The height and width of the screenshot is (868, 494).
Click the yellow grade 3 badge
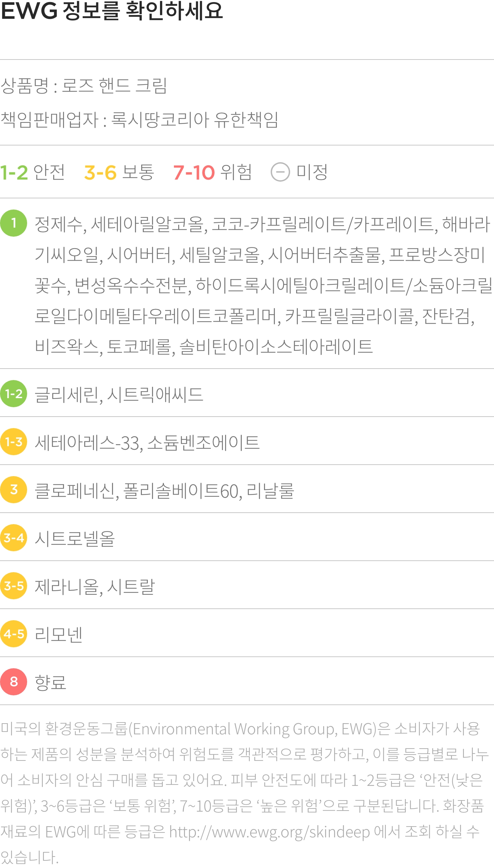(14, 490)
